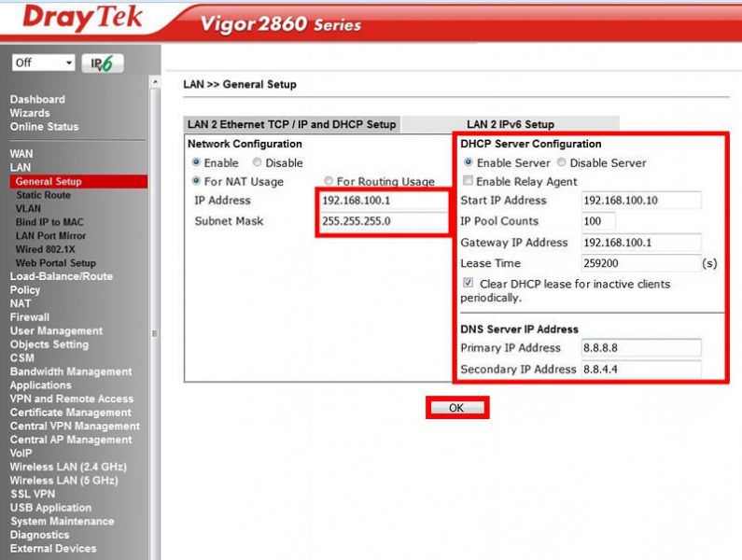Open LAN Port Mirror

pyautogui.click(x=51, y=236)
